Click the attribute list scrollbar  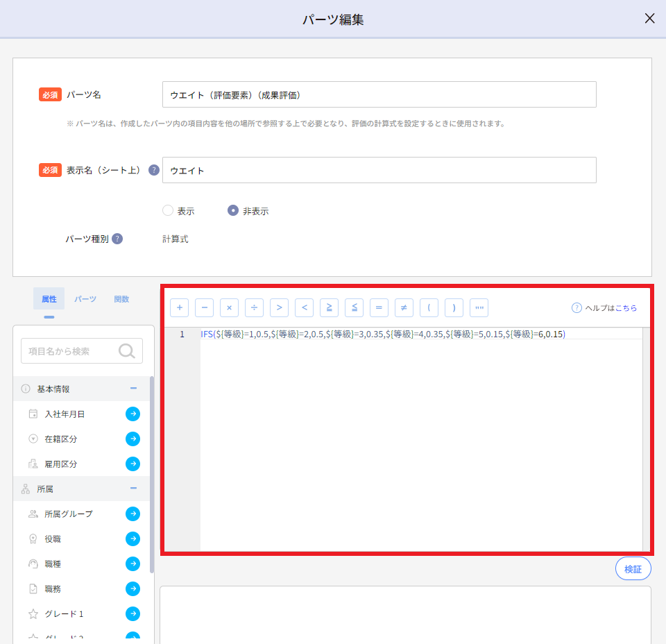tap(152, 472)
